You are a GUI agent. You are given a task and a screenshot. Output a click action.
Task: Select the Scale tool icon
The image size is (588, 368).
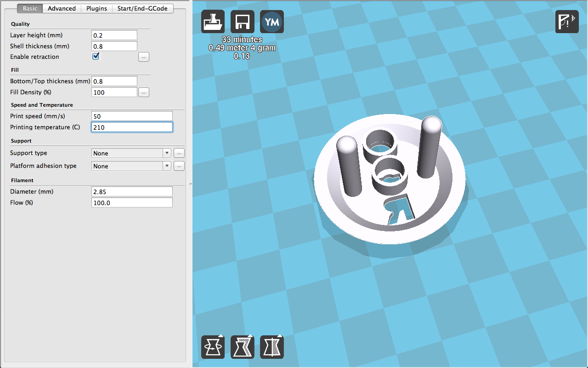point(243,347)
